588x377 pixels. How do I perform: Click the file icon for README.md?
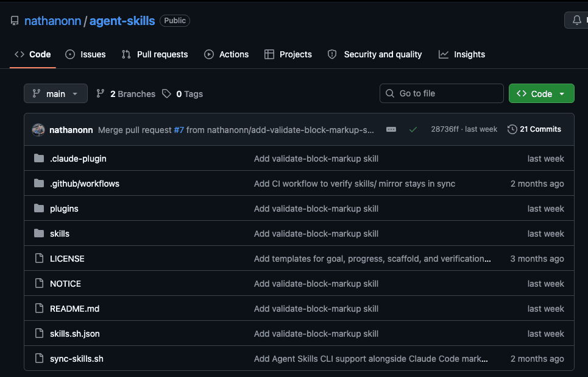pyautogui.click(x=39, y=308)
